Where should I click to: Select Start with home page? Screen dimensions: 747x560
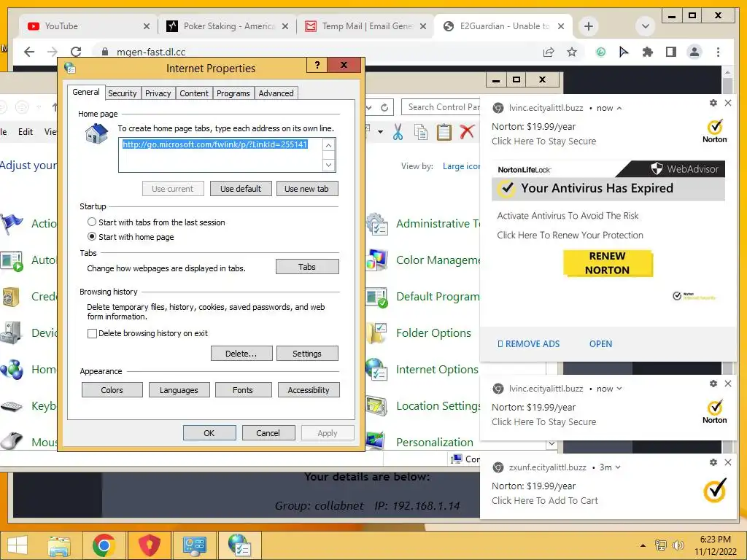(92, 237)
